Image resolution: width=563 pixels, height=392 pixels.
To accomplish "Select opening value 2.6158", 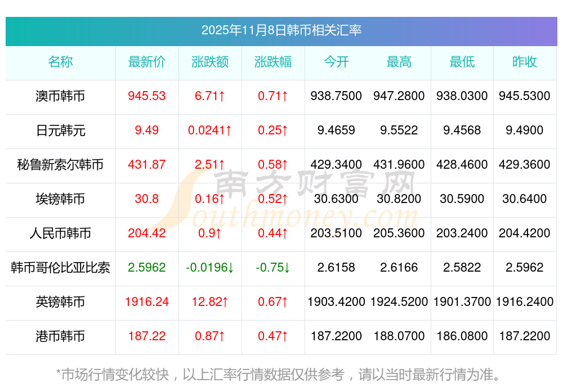I will point(336,268).
